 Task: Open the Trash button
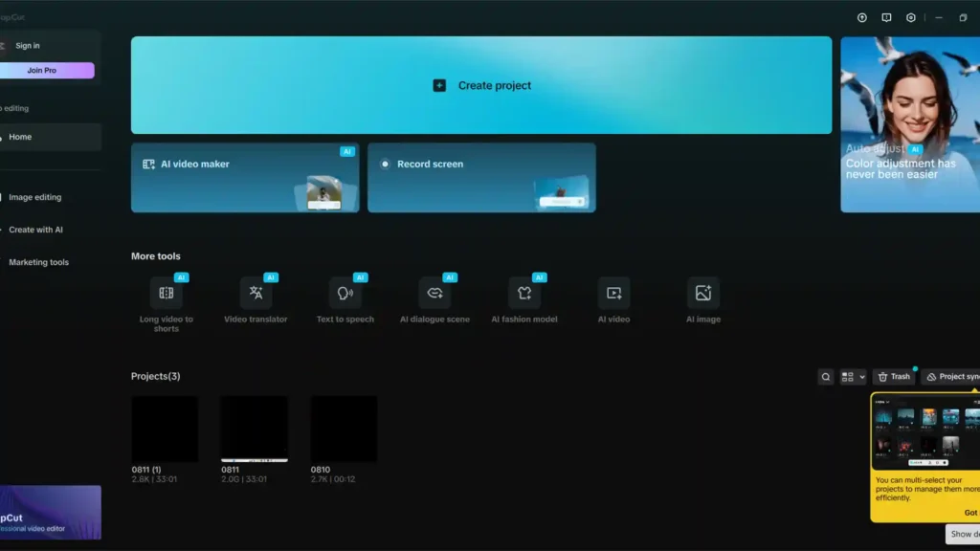click(x=894, y=377)
